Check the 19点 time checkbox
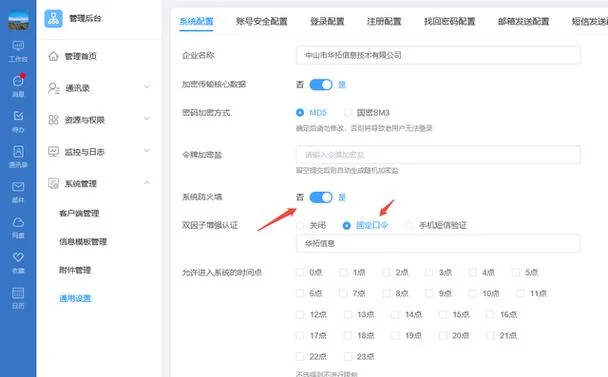Screen dimensions: 608x377 (x=395, y=335)
